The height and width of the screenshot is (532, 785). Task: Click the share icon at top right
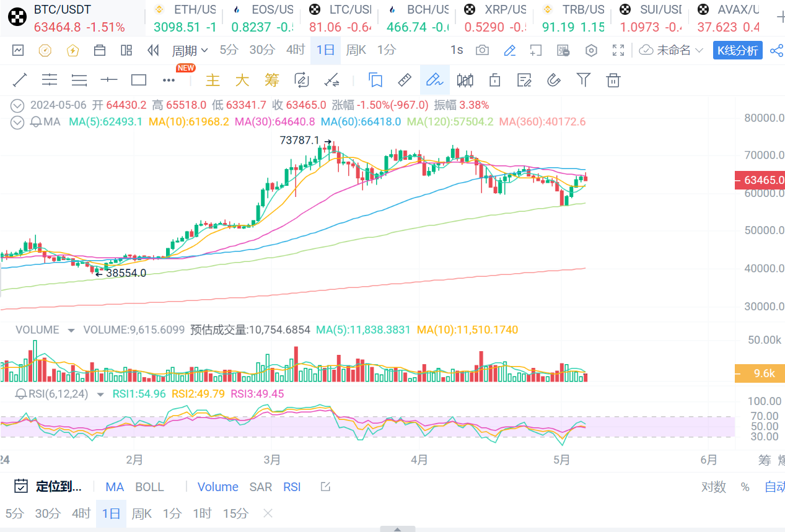coord(776,51)
